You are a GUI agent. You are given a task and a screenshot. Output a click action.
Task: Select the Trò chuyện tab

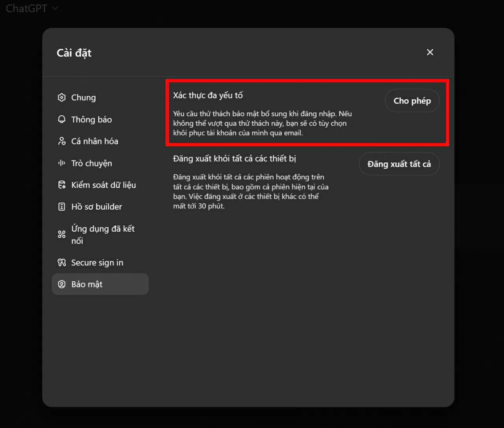click(91, 163)
